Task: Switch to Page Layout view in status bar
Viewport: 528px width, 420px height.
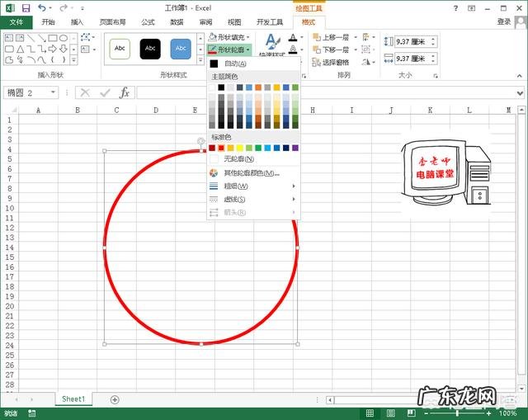Action: [390, 413]
